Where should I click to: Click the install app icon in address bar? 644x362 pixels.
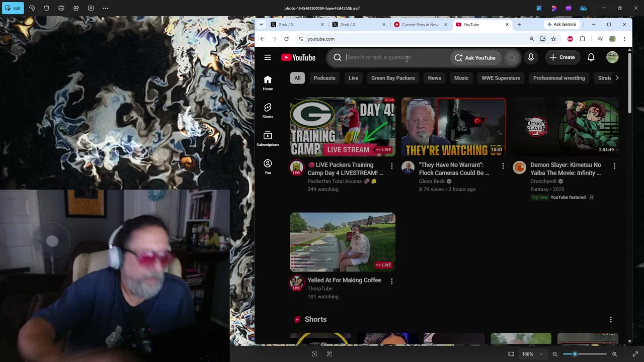pyautogui.click(x=542, y=39)
